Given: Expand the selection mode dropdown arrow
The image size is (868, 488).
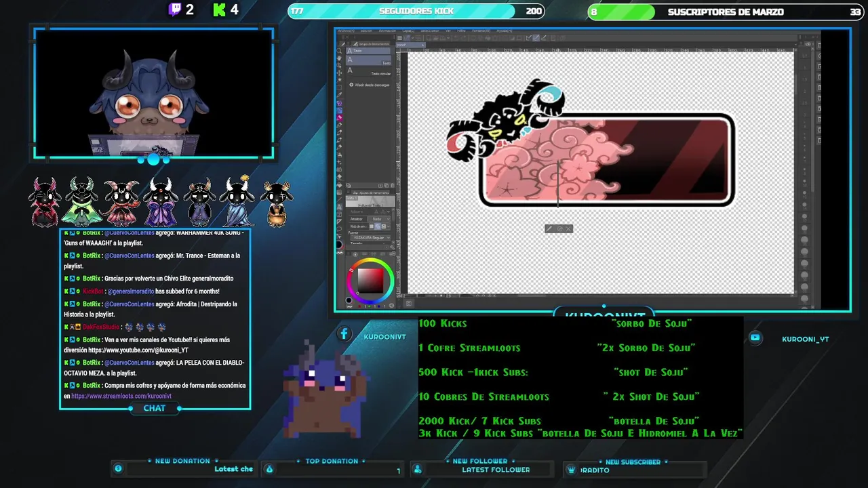Looking at the screenshot, I should pos(389,226).
